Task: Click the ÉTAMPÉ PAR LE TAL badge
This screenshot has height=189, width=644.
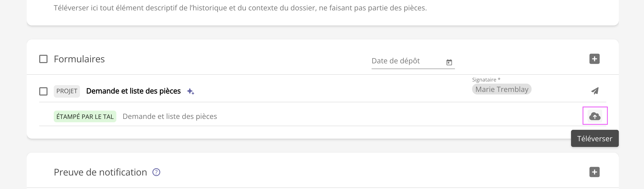Action: (85, 117)
